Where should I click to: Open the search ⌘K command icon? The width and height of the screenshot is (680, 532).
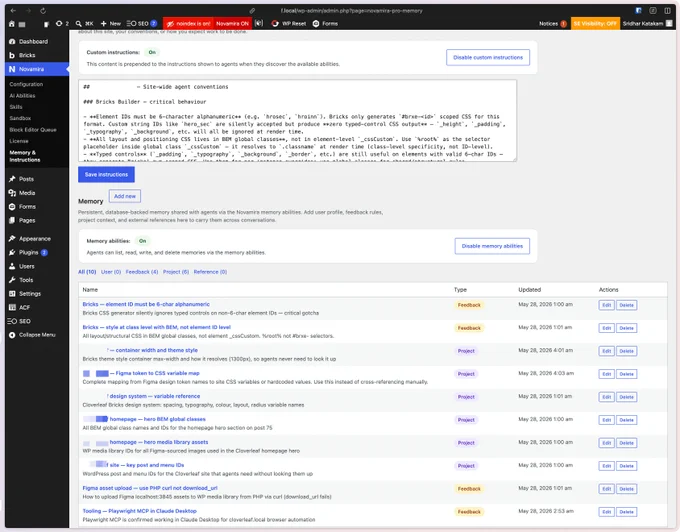85,23
